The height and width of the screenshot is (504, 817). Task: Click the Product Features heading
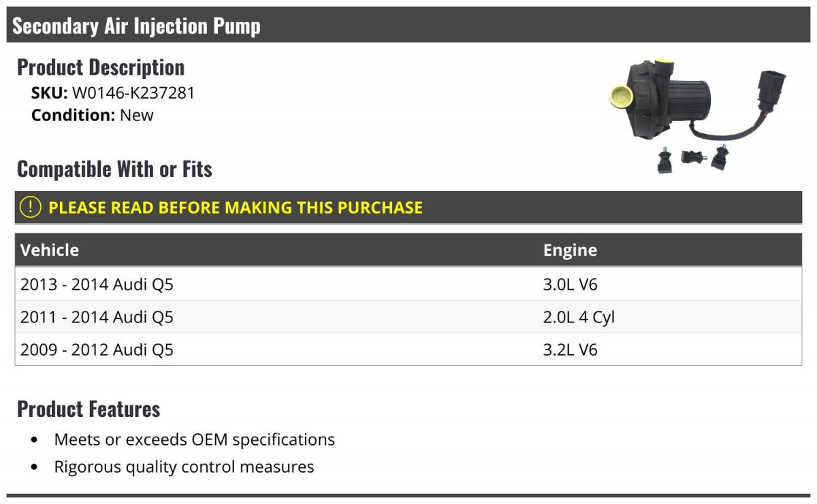click(89, 409)
